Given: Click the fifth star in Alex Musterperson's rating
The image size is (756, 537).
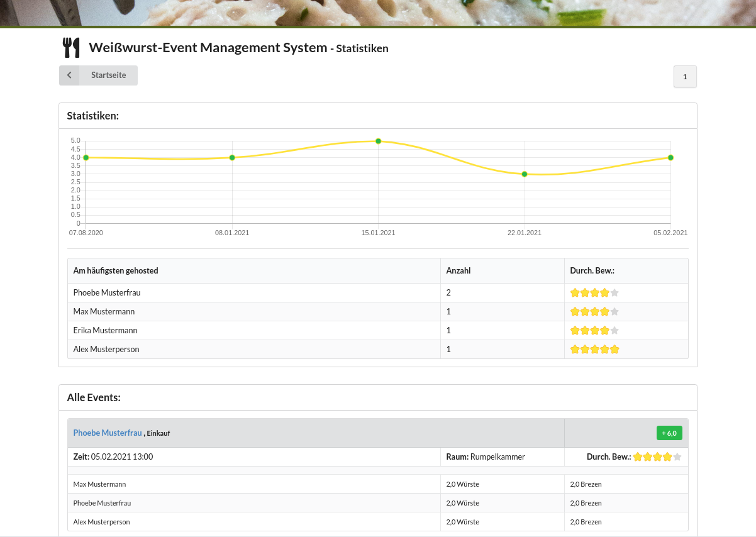Looking at the screenshot, I should 614,349.
